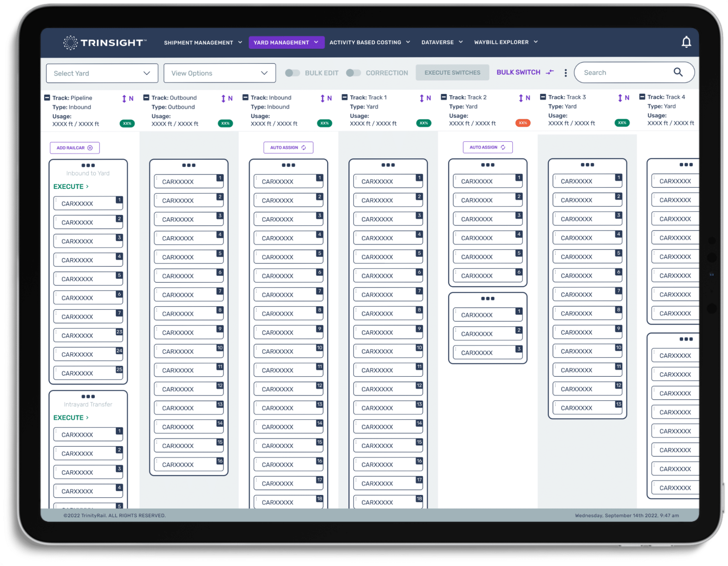Screen dimensions: 728x566
Task: Open the Shipment Management menu
Action: (203, 43)
